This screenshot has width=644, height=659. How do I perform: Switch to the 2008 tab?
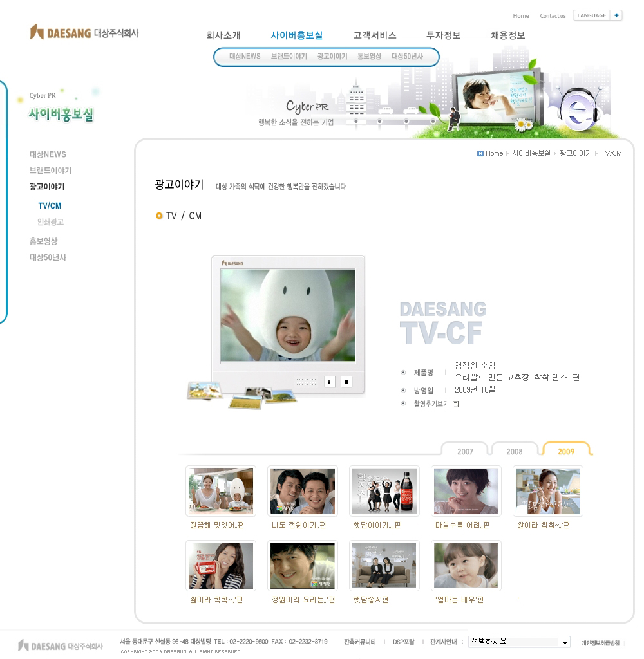514,451
